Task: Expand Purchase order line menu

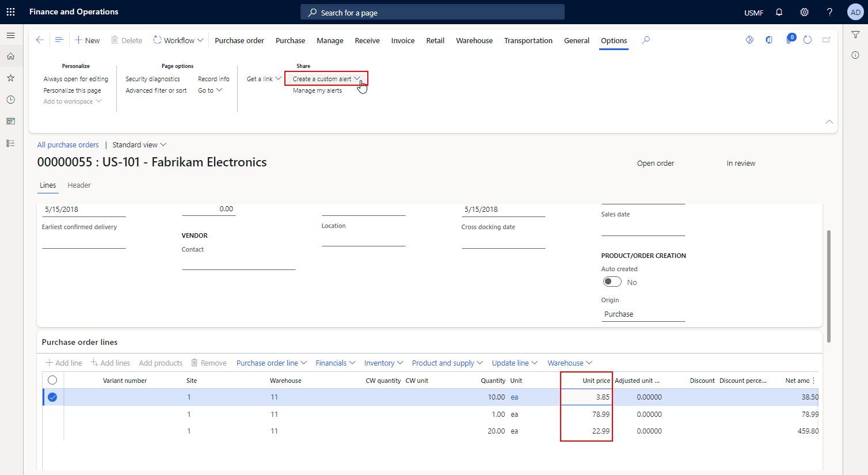Action: tap(272, 363)
